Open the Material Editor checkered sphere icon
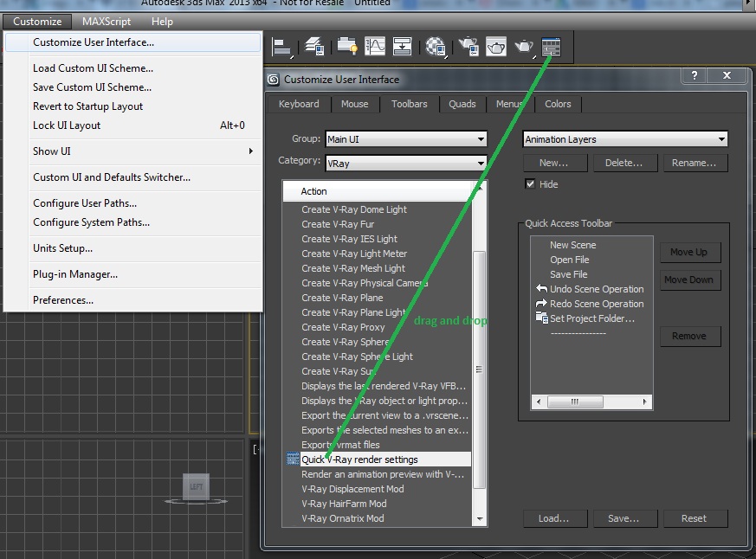The width and height of the screenshot is (756, 559). pyautogui.click(x=436, y=48)
